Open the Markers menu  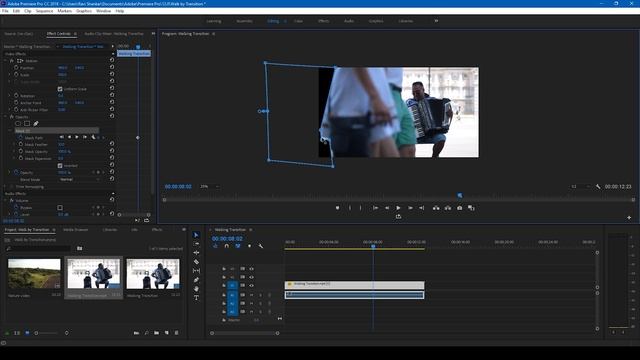pos(64,11)
